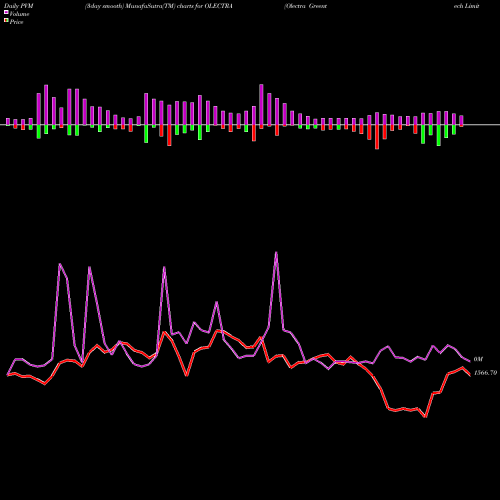
Task: Click the tallest magenta peak on volume line
Action: pyautogui.click(x=276, y=253)
